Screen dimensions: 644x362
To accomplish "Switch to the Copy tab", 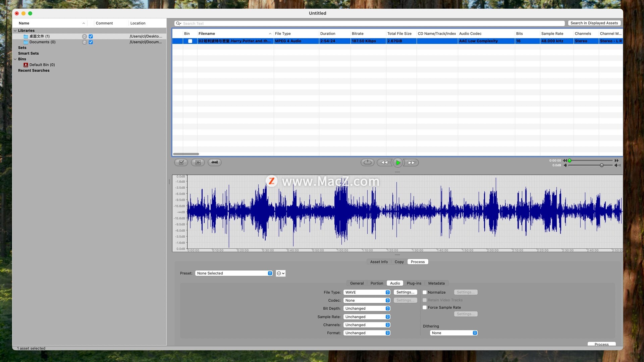I will pyautogui.click(x=399, y=262).
